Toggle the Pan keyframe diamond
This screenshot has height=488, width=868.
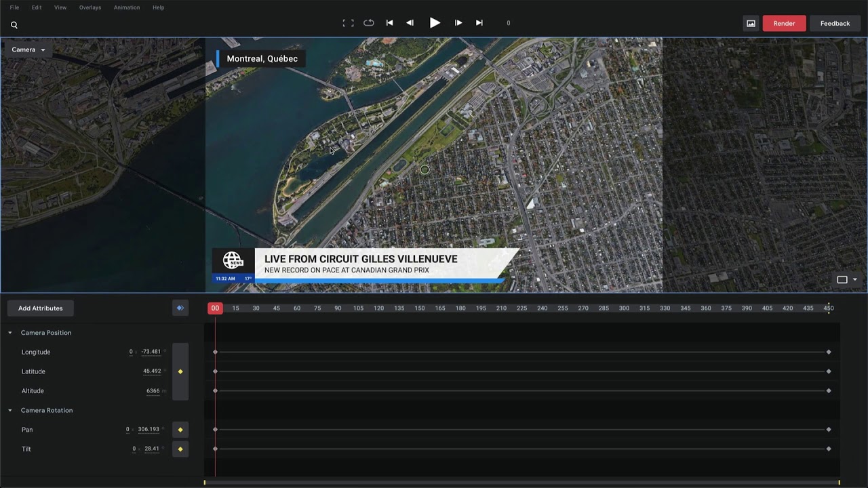click(x=180, y=430)
